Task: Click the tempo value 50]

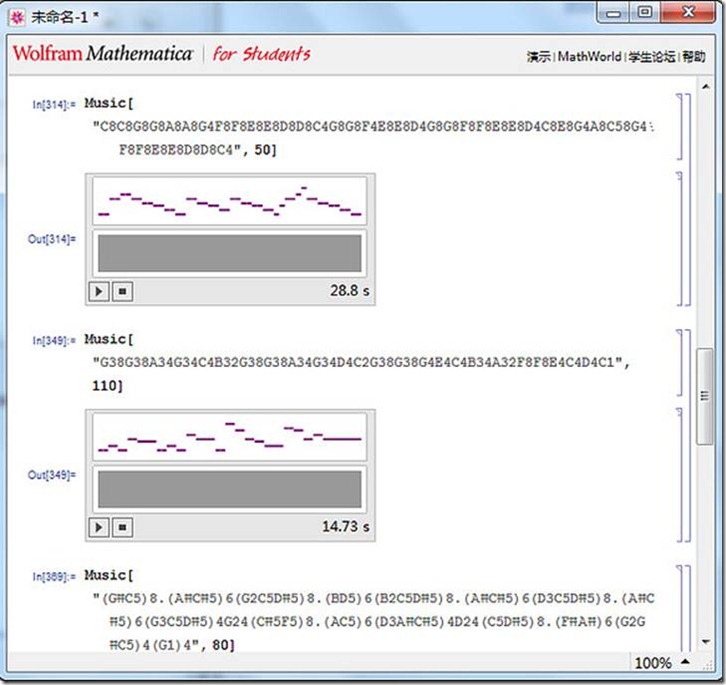Action: pyautogui.click(x=265, y=150)
